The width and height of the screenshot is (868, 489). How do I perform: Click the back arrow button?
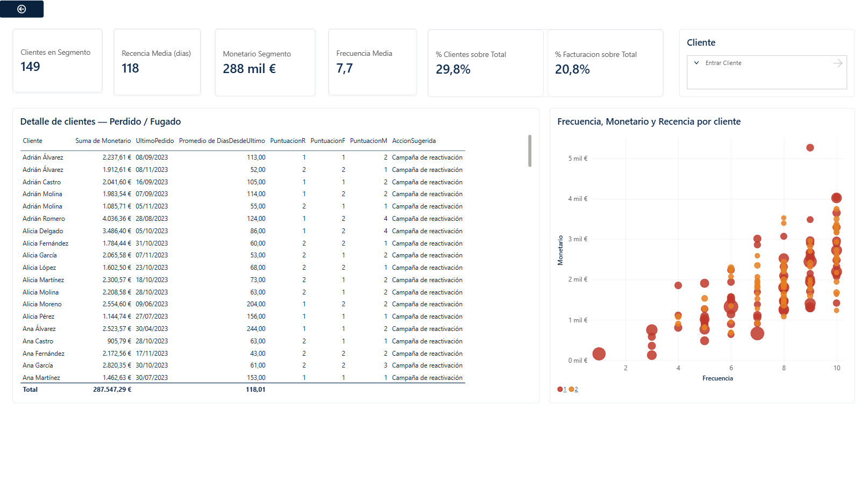22,9
